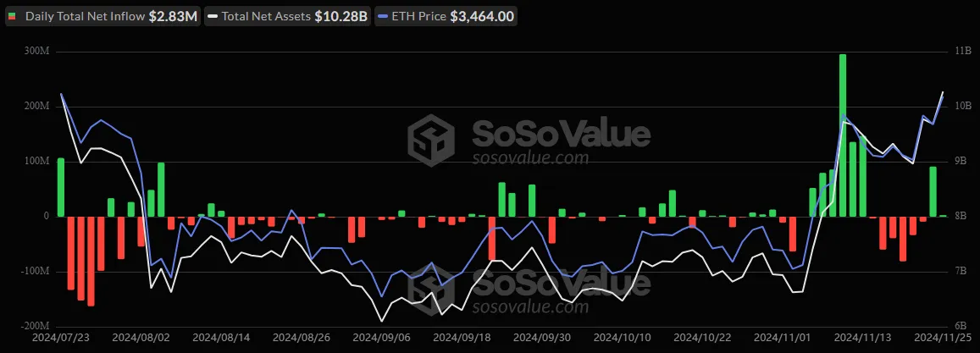Click the blue ETH Price legend line

point(382,17)
